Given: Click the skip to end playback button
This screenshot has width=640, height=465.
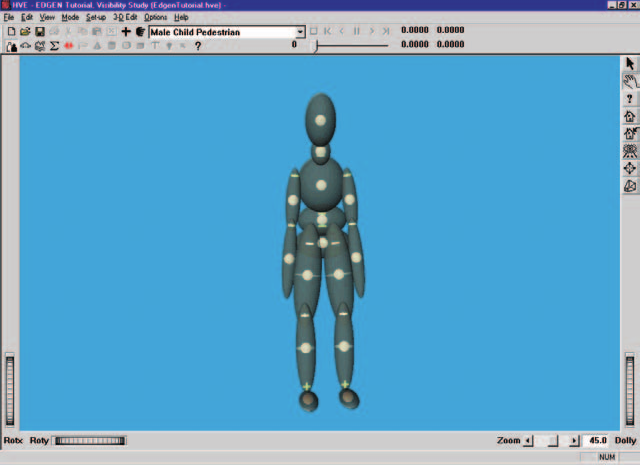Looking at the screenshot, I should coord(386,31).
